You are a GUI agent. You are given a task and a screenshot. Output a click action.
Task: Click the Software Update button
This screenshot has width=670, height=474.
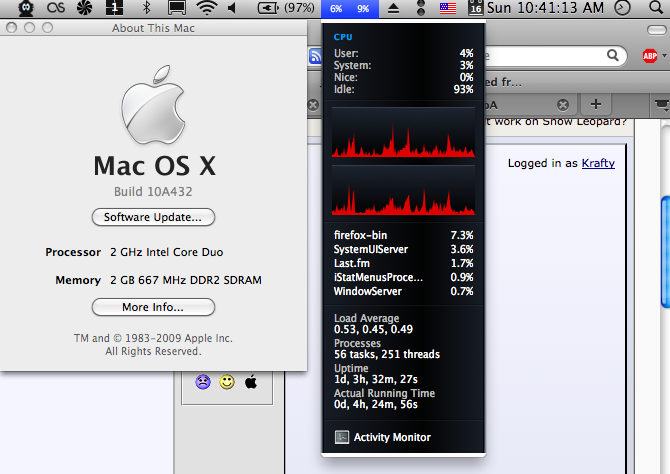153,217
